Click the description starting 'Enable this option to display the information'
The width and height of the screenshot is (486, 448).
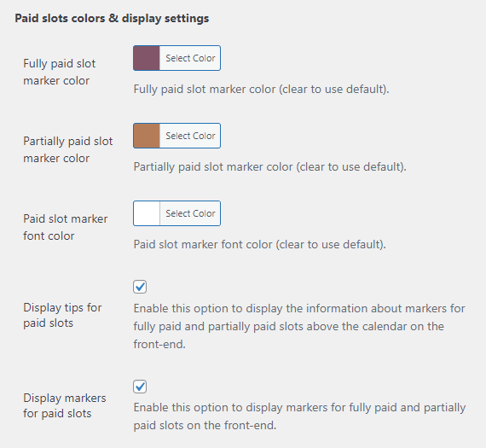[x=299, y=326]
